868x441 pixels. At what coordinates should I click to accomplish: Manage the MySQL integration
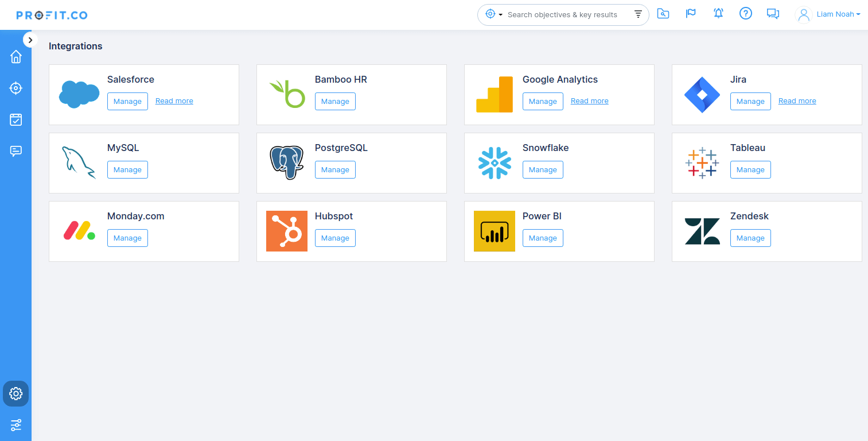[x=127, y=169]
